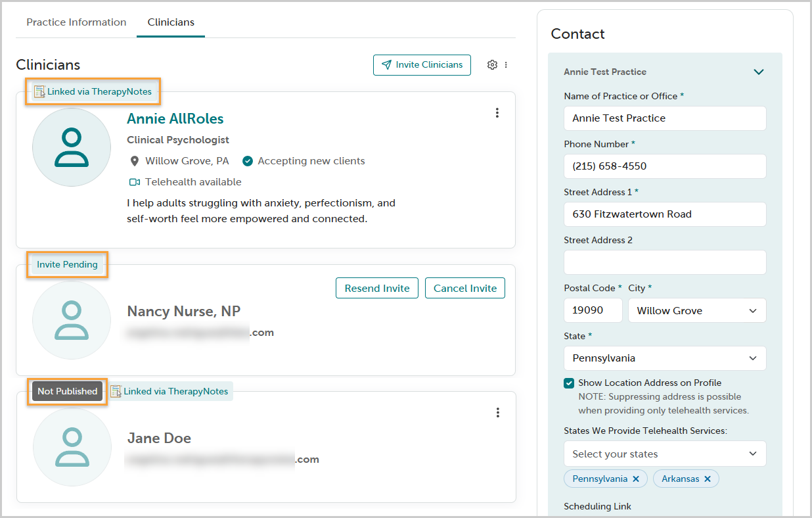Open the clinicians settings gear icon
The width and height of the screenshot is (812, 518).
[492, 65]
